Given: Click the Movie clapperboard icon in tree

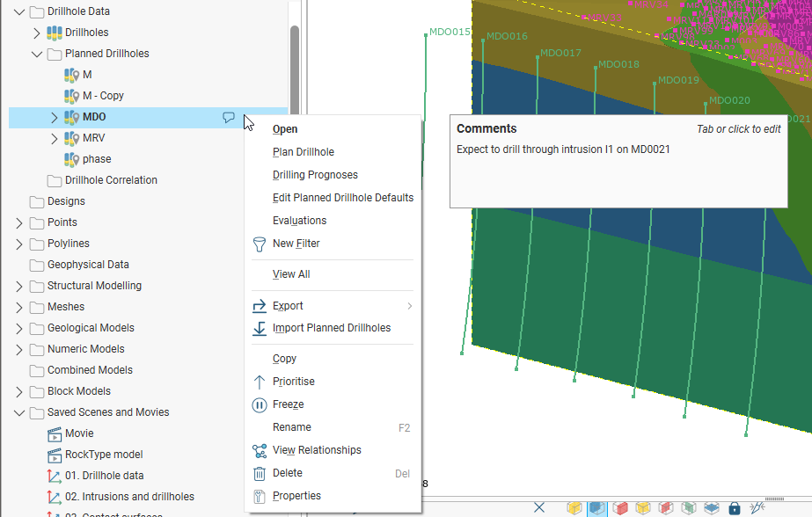Looking at the screenshot, I should tap(55, 433).
